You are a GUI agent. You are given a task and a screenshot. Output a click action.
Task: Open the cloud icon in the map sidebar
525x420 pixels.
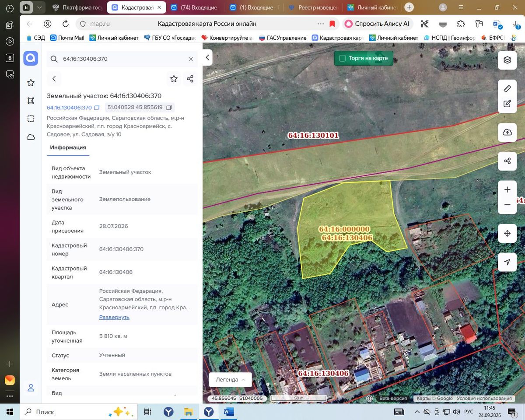click(x=31, y=137)
